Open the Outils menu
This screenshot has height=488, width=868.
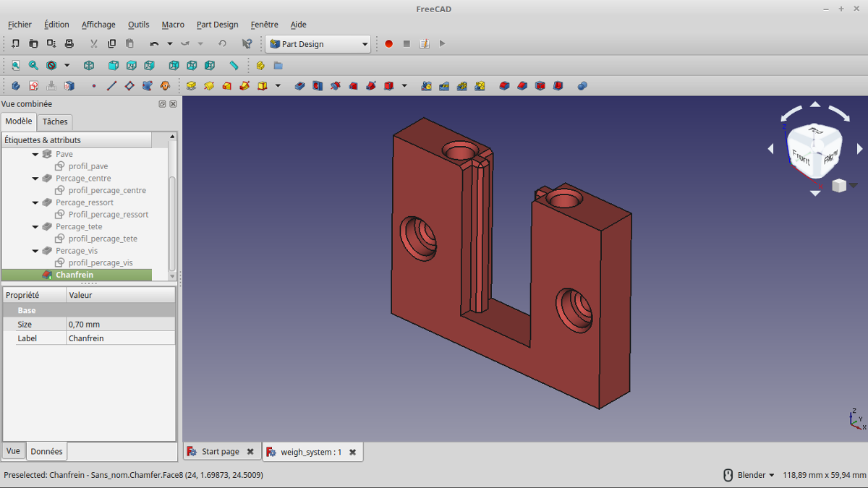pyautogui.click(x=139, y=25)
